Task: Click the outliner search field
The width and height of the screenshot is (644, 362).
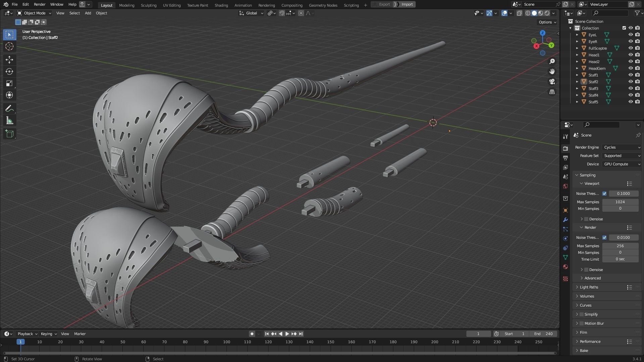Action: [610, 13]
